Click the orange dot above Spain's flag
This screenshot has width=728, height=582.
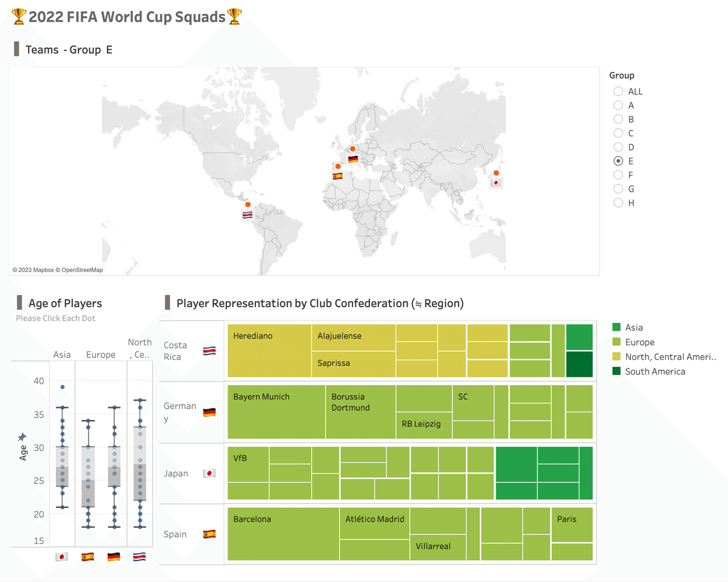[x=338, y=166]
